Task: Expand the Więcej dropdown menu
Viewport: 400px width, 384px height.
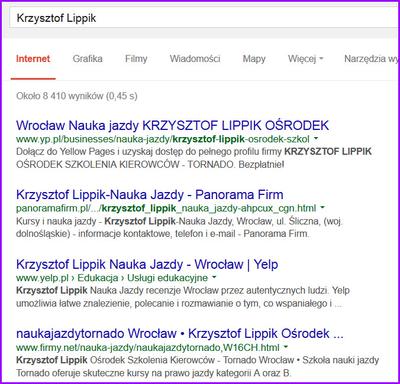Action: 306,59
